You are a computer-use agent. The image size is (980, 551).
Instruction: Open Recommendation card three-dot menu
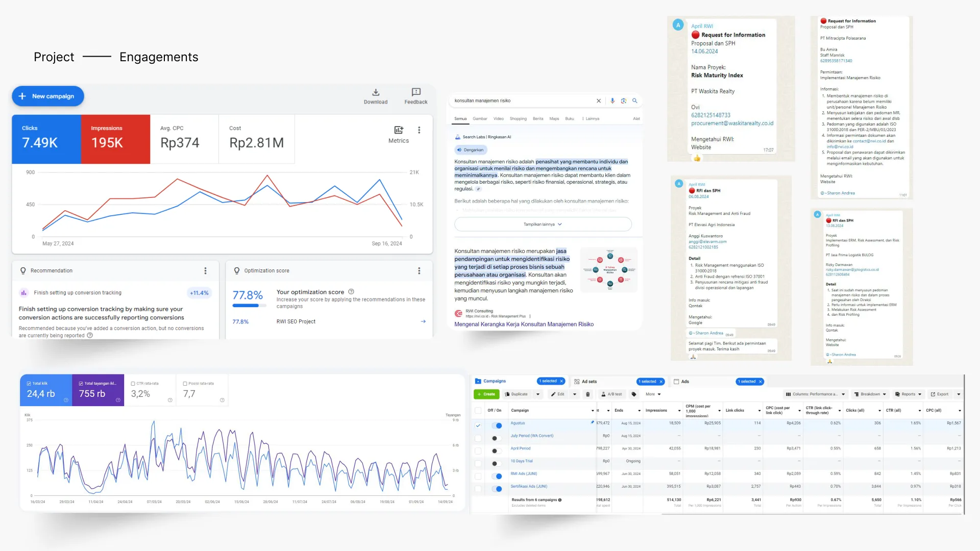coord(206,271)
